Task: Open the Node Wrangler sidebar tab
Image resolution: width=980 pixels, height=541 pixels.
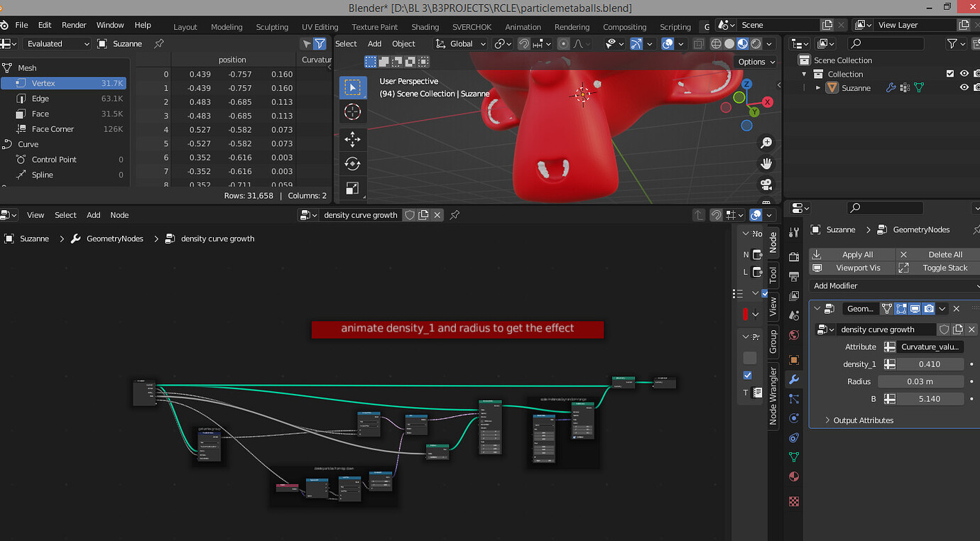Action: pyautogui.click(x=773, y=395)
